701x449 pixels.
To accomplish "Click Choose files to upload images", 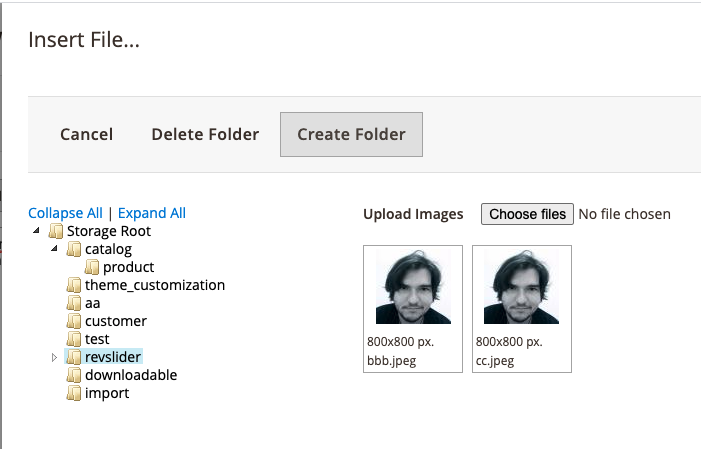I will 528,214.
